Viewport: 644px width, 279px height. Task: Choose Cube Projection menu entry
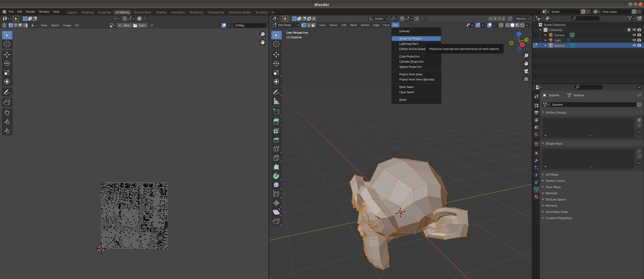pos(416,56)
